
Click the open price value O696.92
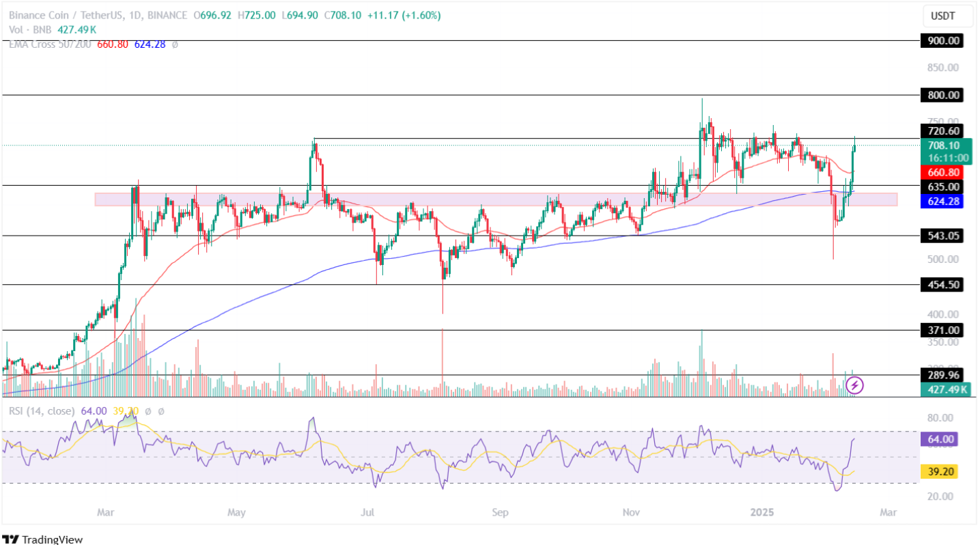point(213,14)
